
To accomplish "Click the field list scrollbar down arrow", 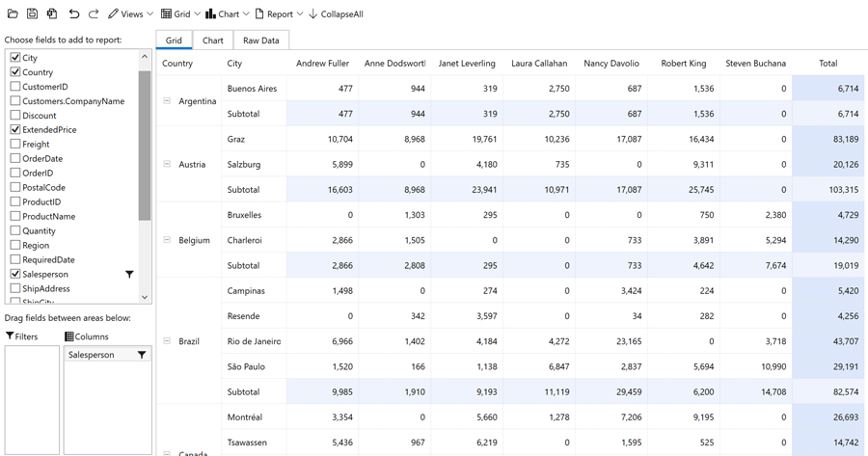I will pos(145,297).
